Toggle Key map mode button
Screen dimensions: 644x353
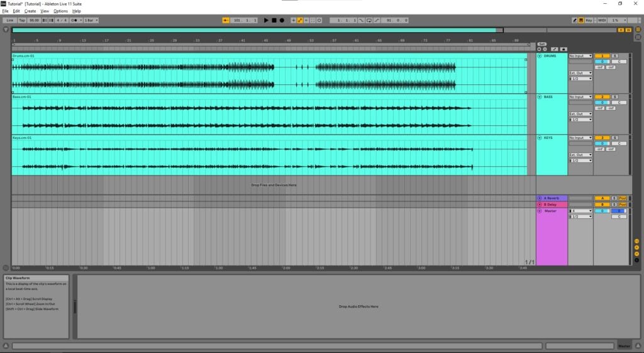coord(589,20)
